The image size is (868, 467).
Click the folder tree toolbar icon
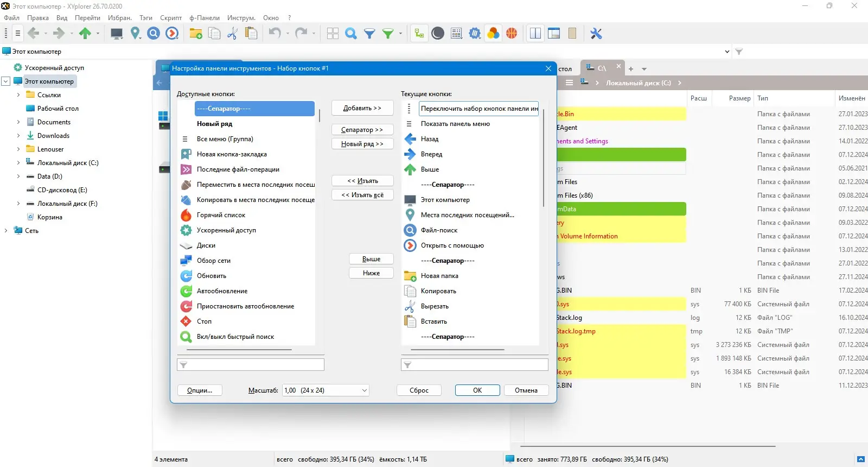(419, 34)
